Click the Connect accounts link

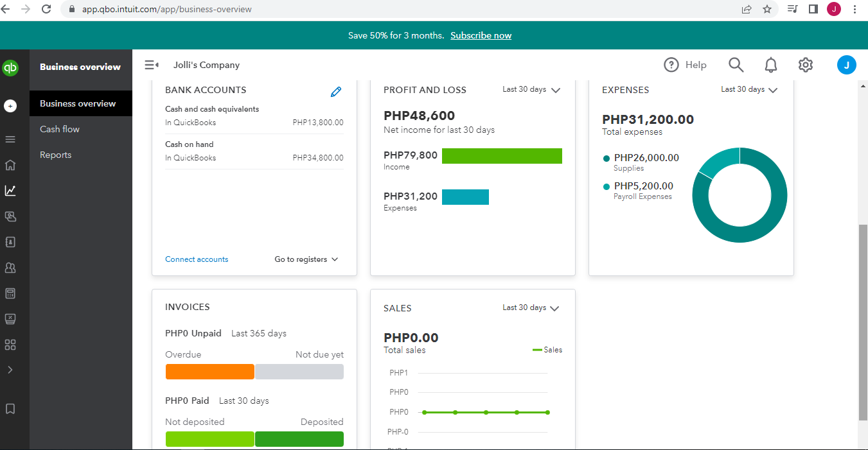point(197,259)
